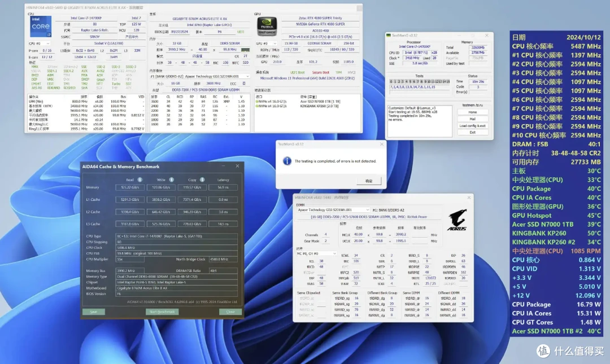Select the KINGBANK KP260 [2.0 TB] drive row
This screenshot has width=610, height=364.
point(307,106)
